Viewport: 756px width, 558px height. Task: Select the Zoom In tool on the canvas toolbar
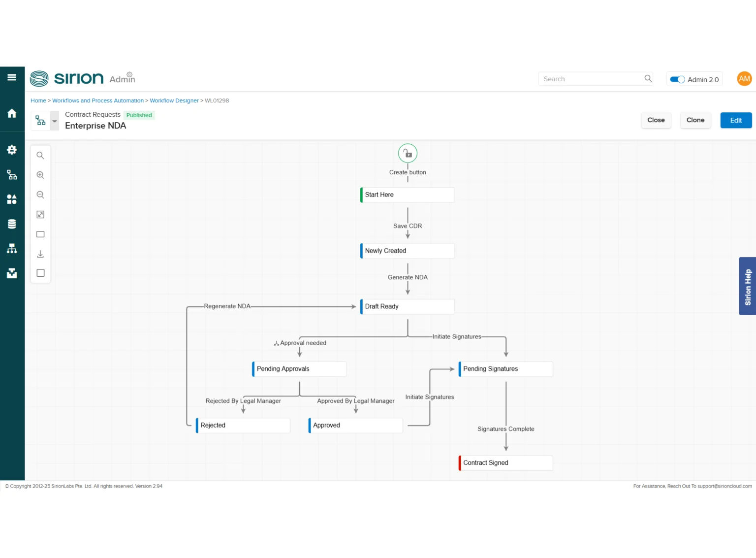[40, 175]
